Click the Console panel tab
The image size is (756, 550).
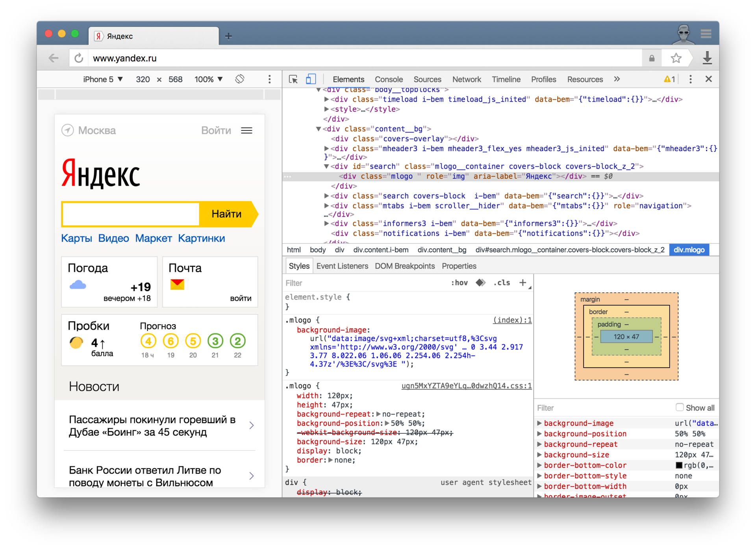click(x=389, y=79)
